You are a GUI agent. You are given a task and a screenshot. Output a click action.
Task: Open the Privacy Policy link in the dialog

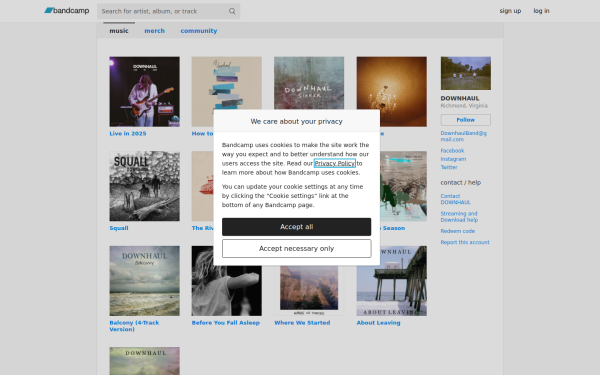(335, 163)
